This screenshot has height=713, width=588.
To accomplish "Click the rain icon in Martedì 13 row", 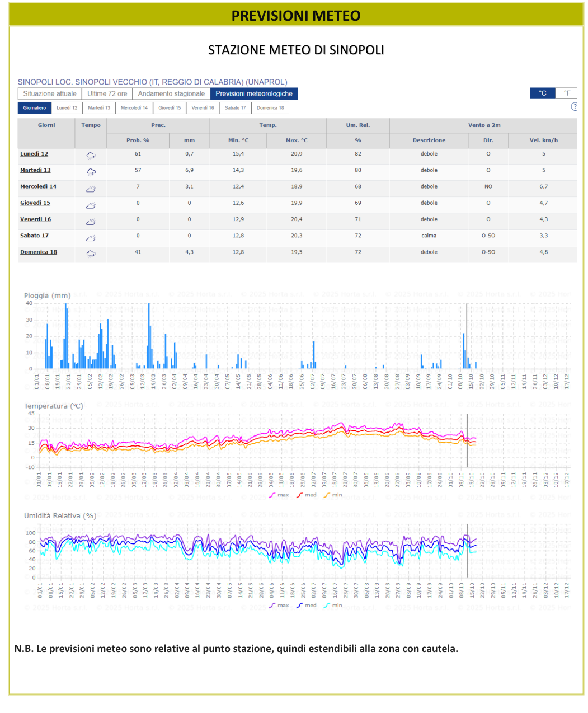I will (91, 172).
